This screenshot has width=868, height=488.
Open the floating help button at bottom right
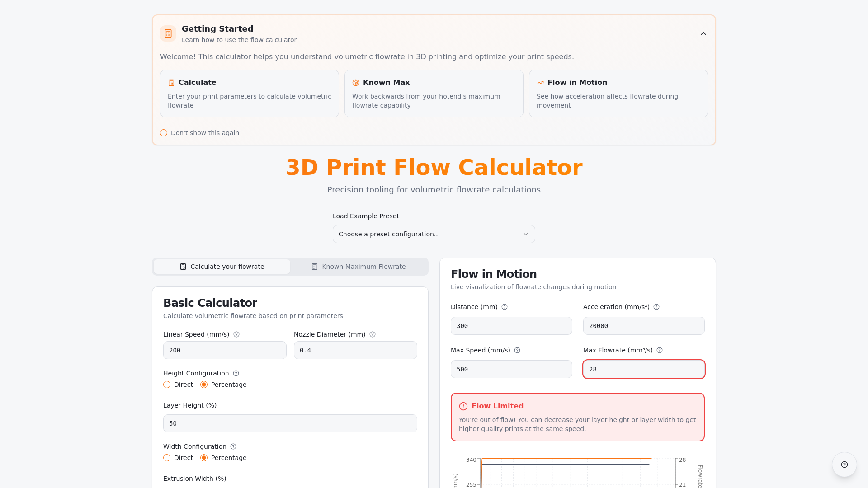point(844,465)
